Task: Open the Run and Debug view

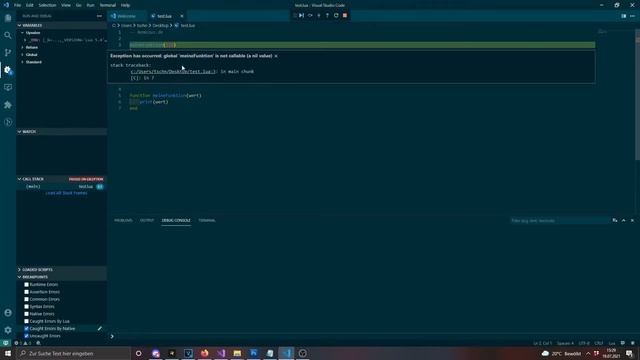Action: click(8, 70)
